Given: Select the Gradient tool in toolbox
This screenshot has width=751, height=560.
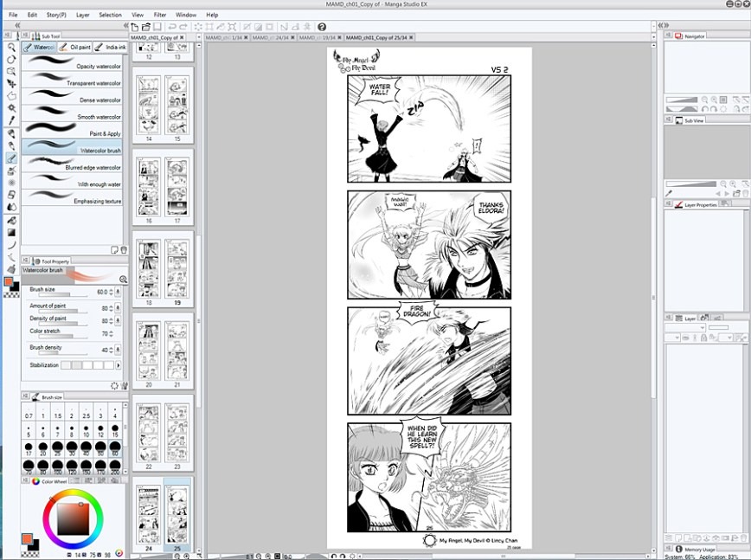Looking at the screenshot, I should (x=11, y=232).
